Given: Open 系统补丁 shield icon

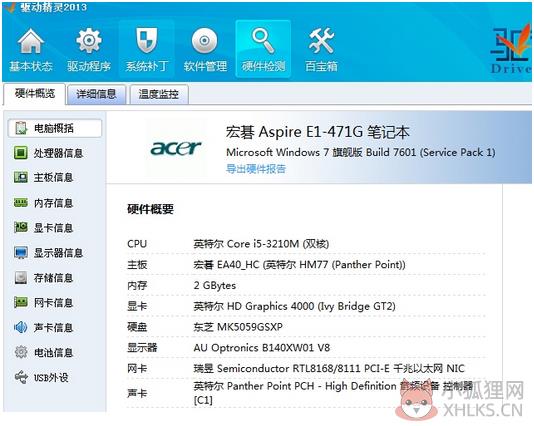Looking at the screenshot, I should tap(147, 40).
